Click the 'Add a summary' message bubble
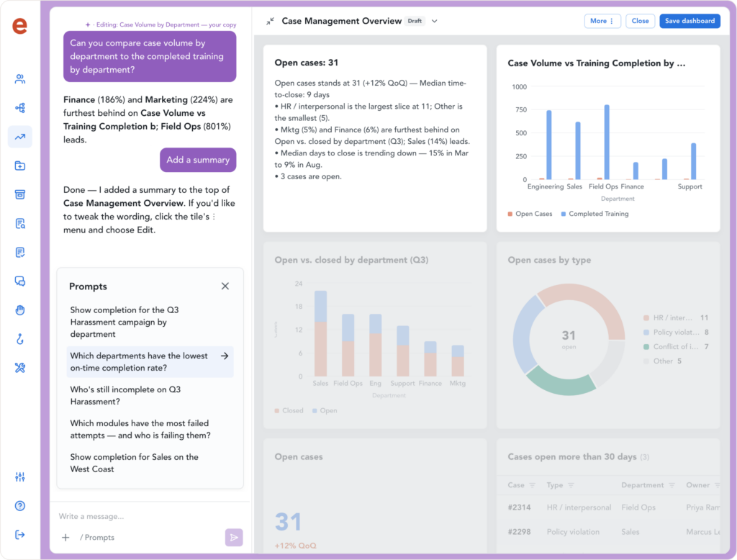 click(x=198, y=160)
